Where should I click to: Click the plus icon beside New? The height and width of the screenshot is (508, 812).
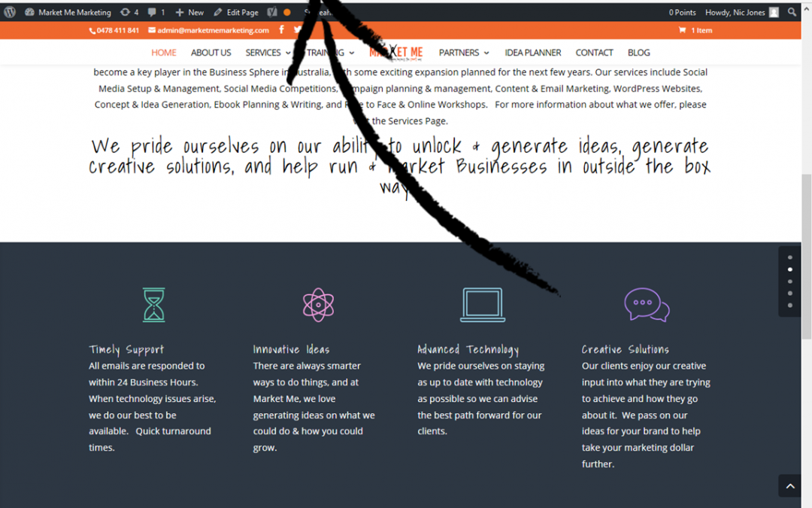(179, 12)
